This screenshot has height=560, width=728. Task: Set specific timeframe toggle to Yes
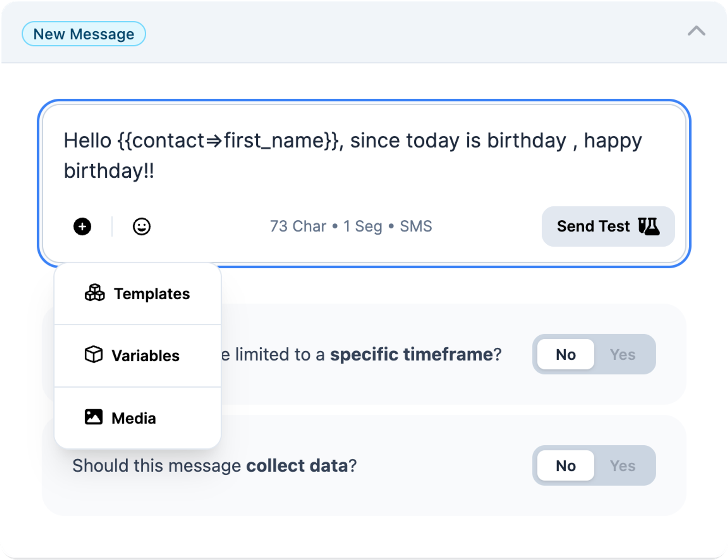623,354
